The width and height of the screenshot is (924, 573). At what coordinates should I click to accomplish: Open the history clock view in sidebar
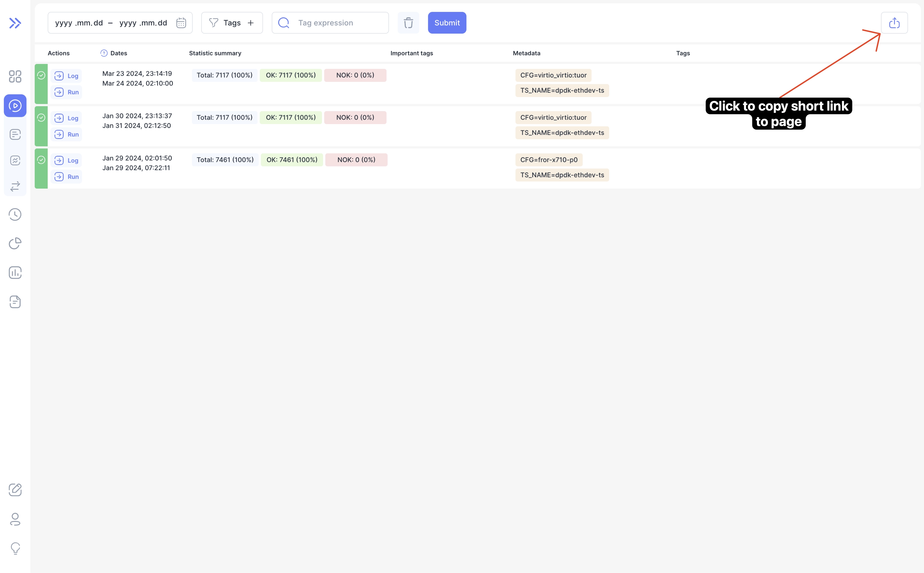(15, 214)
